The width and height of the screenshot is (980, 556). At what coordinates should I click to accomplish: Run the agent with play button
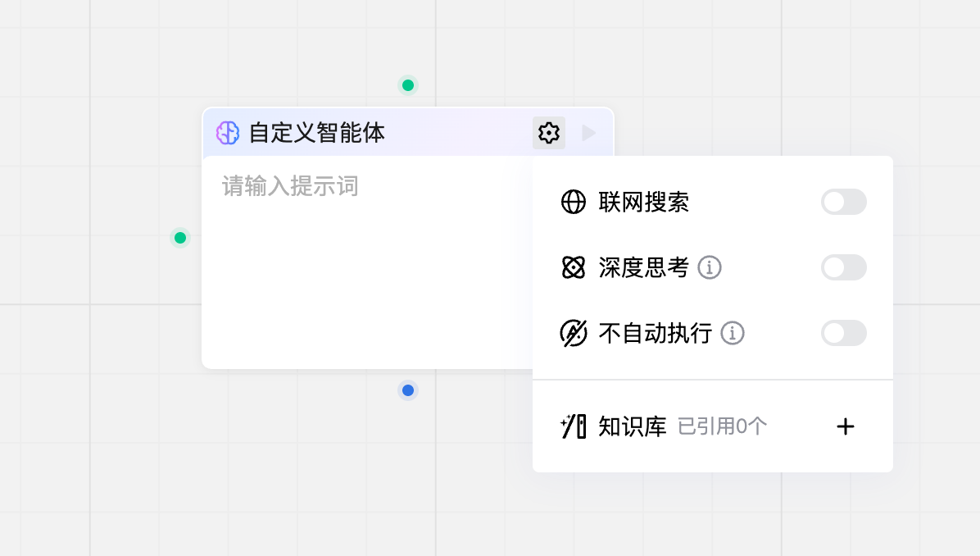(x=588, y=133)
